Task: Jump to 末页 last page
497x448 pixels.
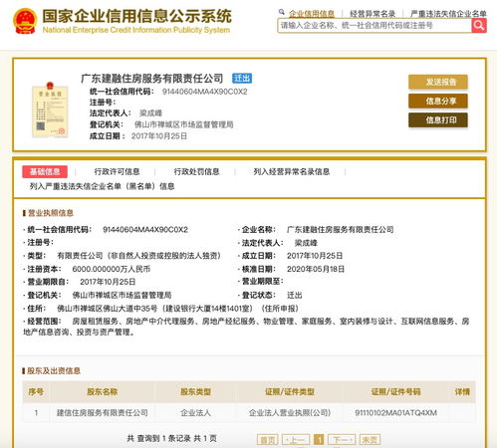Action: (x=370, y=440)
